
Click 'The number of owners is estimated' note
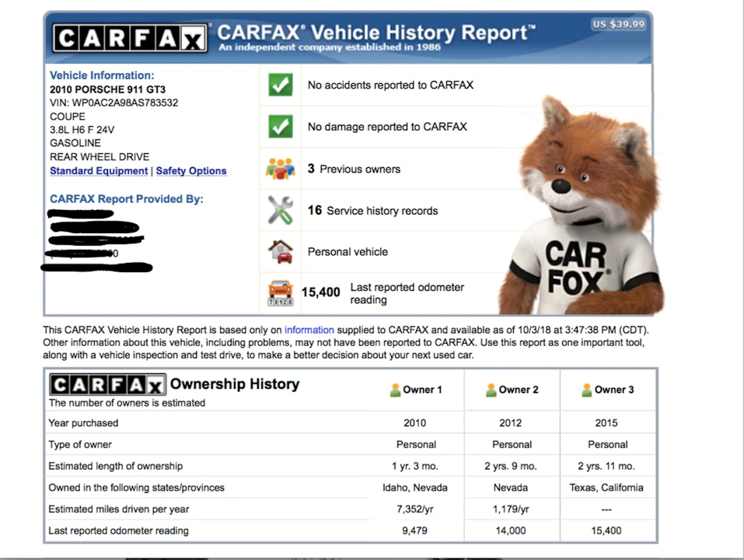coord(127,403)
